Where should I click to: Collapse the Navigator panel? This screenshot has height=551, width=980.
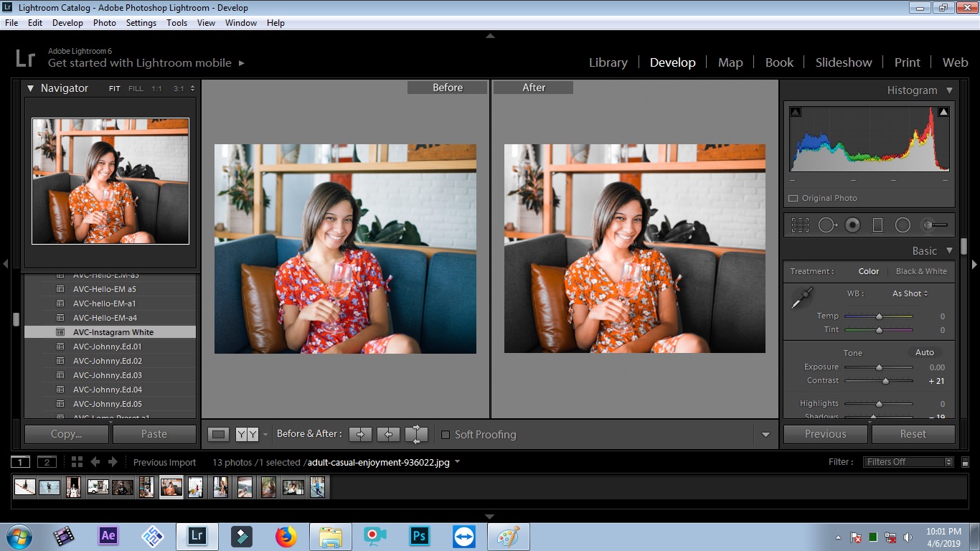31,88
